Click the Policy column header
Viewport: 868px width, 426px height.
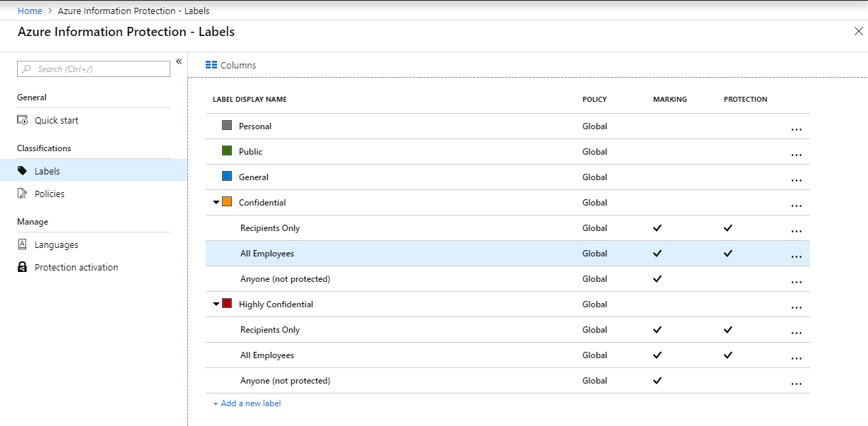(594, 100)
